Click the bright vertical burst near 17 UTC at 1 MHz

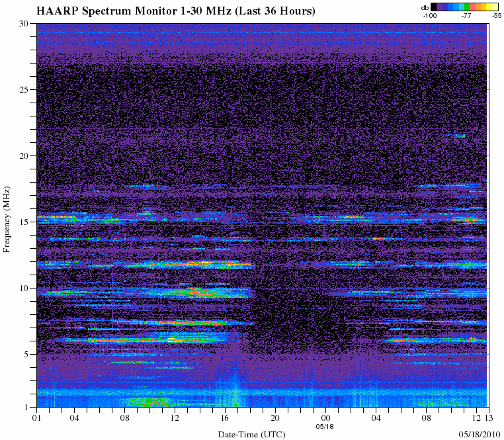236,391
